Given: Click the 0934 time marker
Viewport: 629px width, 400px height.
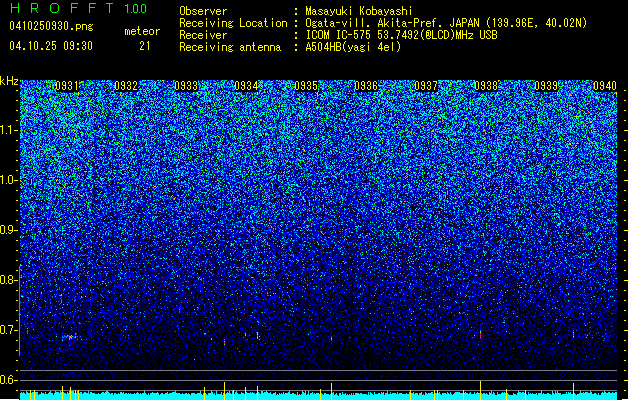Looking at the screenshot, I should (246, 86).
